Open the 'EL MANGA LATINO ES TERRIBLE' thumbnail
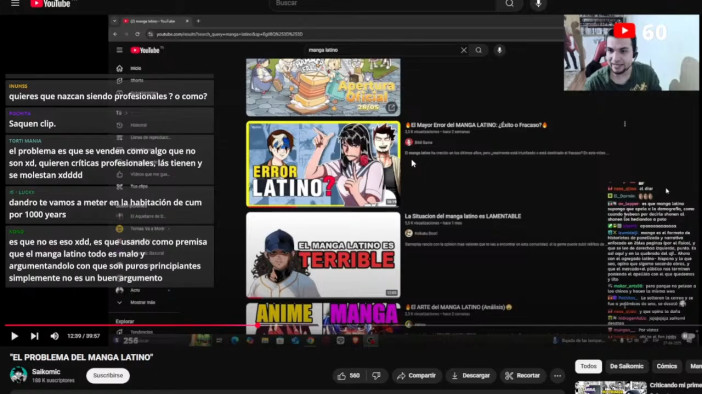 pos(323,255)
